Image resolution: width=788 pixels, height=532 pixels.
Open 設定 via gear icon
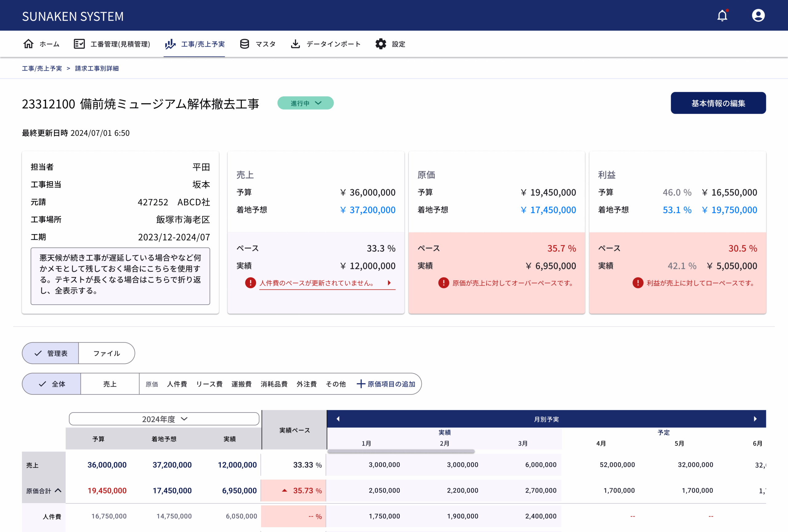(x=380, y=44)
